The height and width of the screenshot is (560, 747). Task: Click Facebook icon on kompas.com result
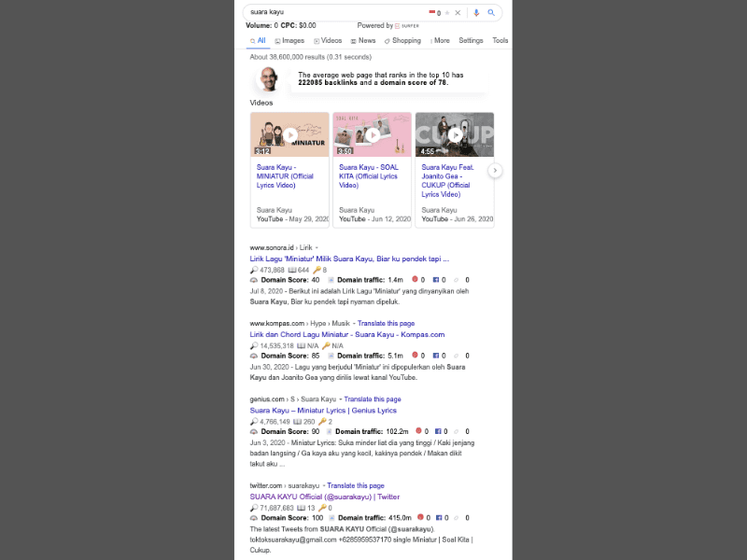click(437, 356)
